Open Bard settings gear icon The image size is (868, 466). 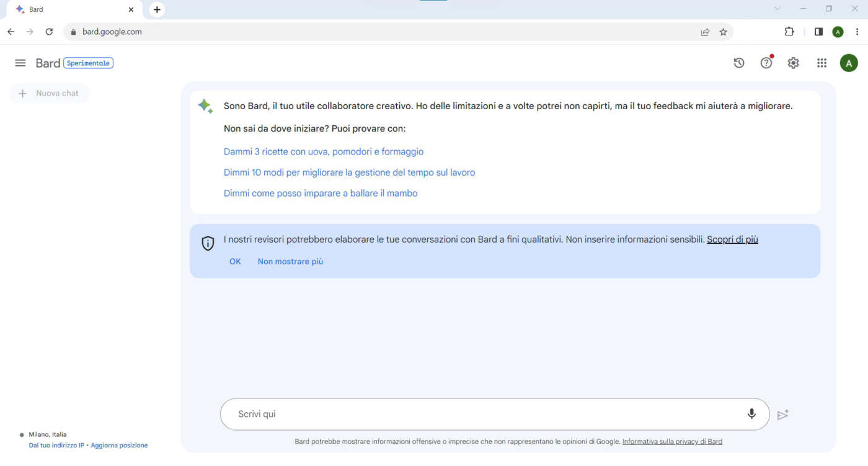pyautogui.click(x=794, y=63)
